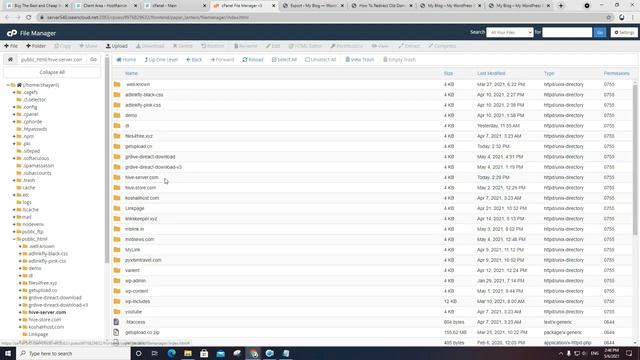
Task: Click Empty Trash
Action: [399, 60]
